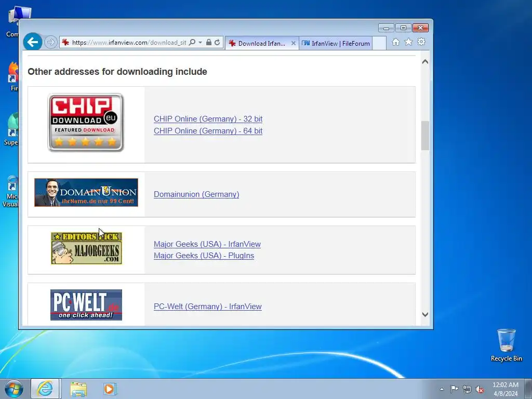Open File Explorer from taskbar
This screenshot has width=532, height=399.
pyautogui.click(x=78, y=389)
